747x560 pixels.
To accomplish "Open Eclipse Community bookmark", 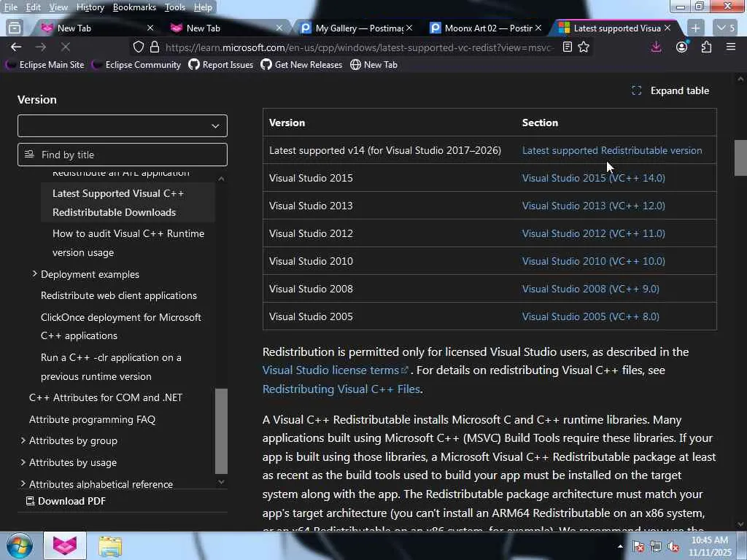I will (x=136, y=65).
